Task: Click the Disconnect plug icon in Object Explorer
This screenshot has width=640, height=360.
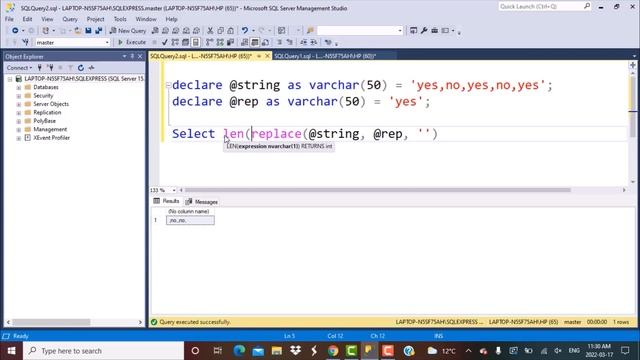Action: (x=50, y=68)
